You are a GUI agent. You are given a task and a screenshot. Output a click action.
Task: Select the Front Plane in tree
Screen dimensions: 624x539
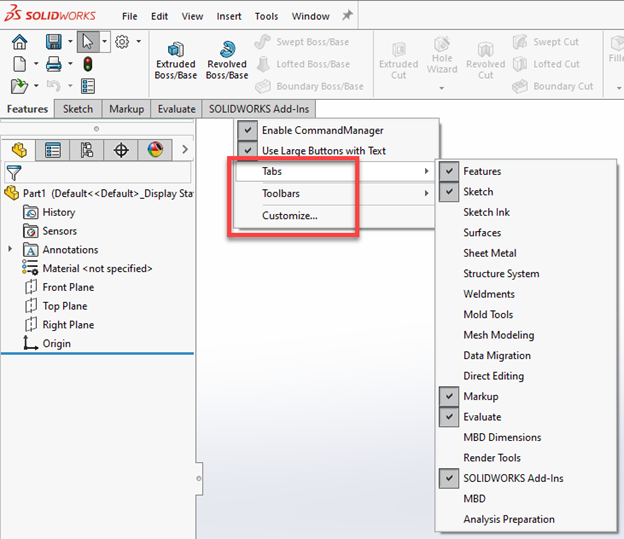60,287
